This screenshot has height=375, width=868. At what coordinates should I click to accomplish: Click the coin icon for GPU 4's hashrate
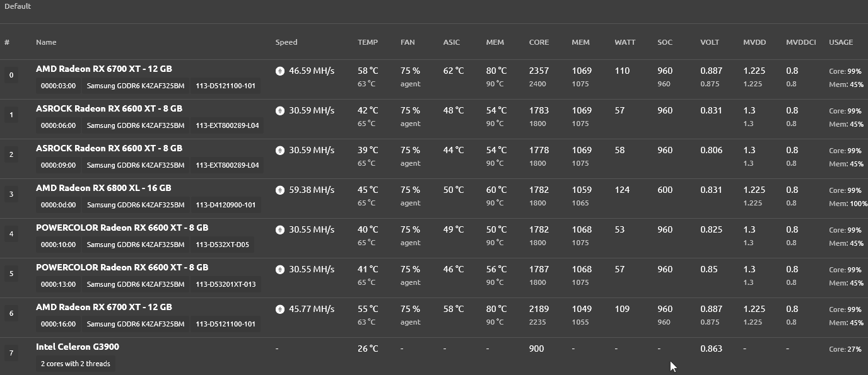pos(280,230)
